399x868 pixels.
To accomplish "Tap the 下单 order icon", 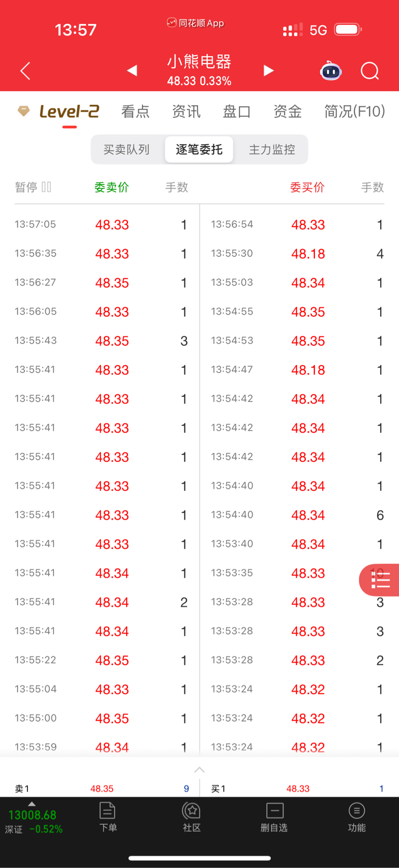I will pos(108,817).
